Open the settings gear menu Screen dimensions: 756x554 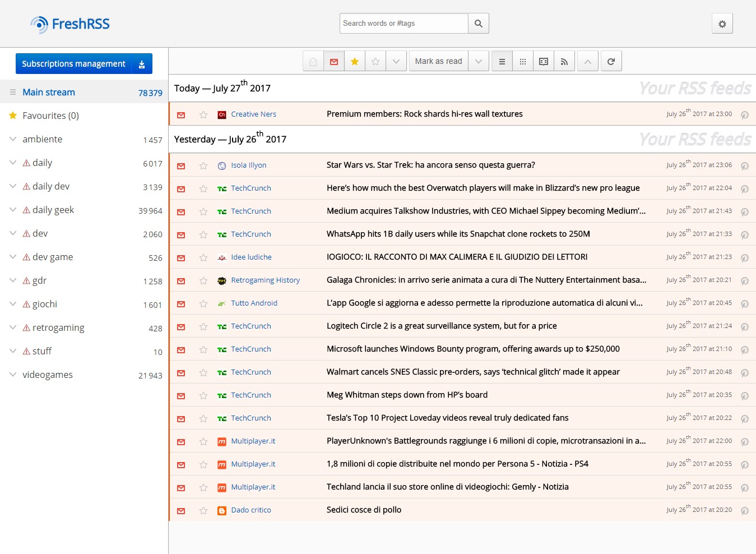point(722,24)
